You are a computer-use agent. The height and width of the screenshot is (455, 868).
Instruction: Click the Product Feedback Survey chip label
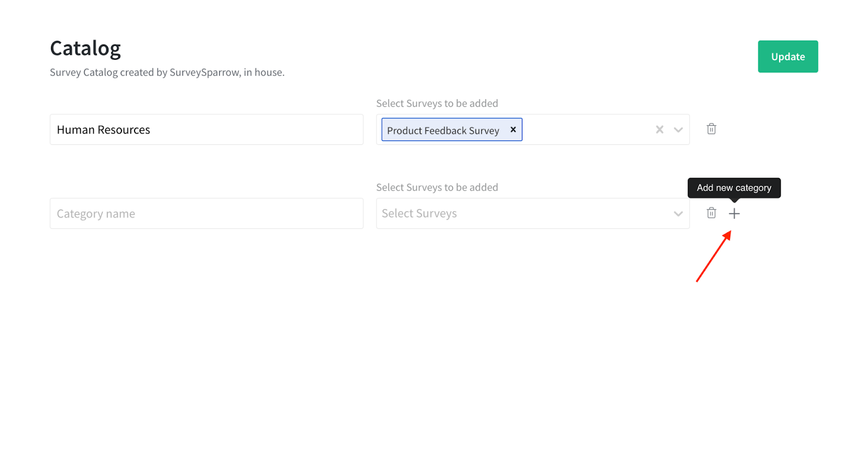443,130
